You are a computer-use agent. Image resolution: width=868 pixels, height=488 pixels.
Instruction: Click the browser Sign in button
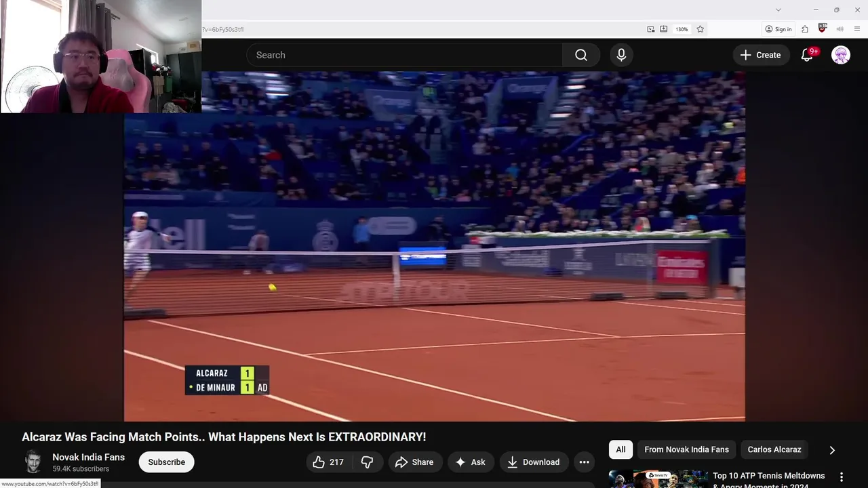coord(778,29)
